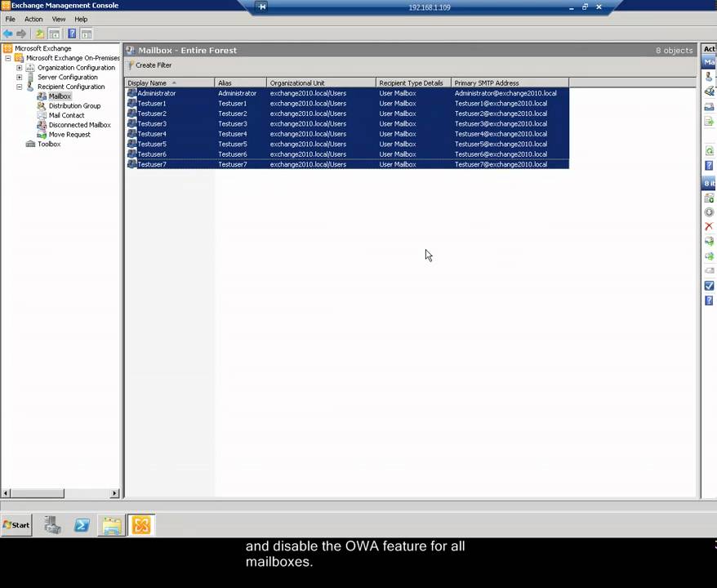The width and height of the screenshot is (717, 588).
Task: Click the console tree scrollbar right arrow
Action: click(114, 493)
